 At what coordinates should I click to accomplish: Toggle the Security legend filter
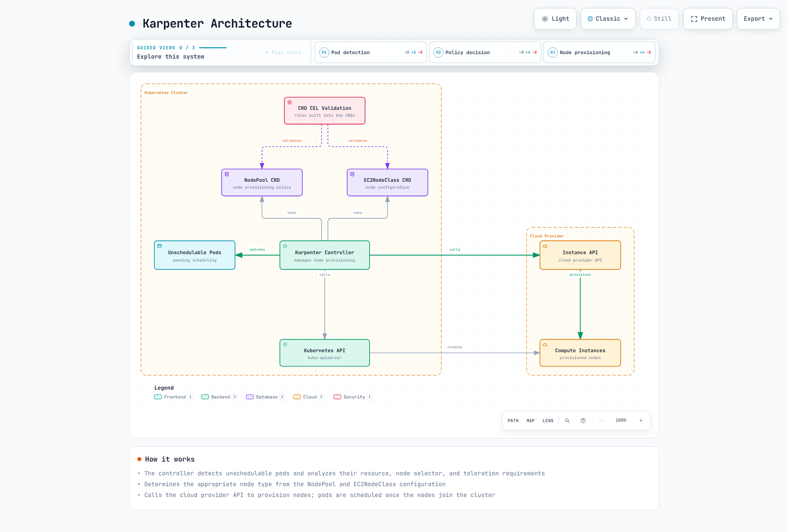(353, 397)
